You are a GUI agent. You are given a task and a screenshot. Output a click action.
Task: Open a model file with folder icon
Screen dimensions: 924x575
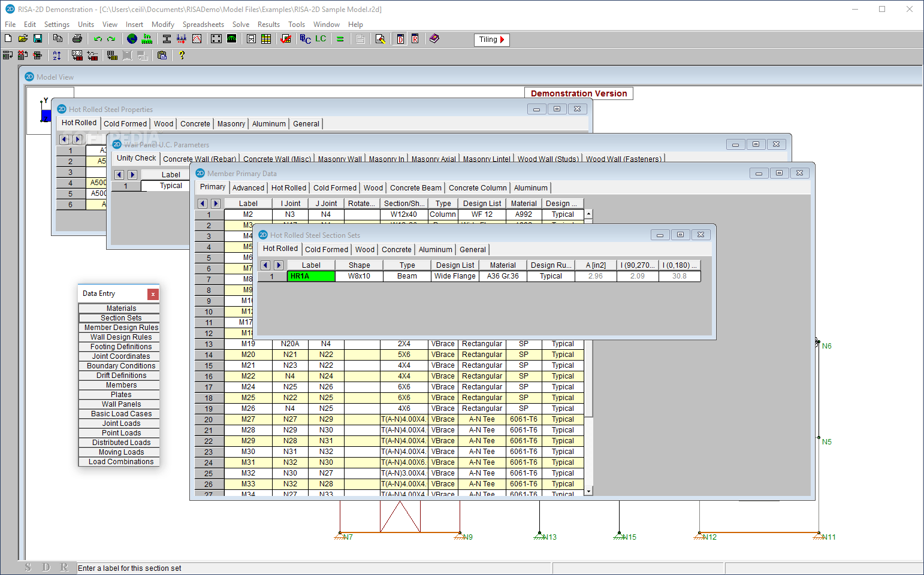[x=23, y=39]
